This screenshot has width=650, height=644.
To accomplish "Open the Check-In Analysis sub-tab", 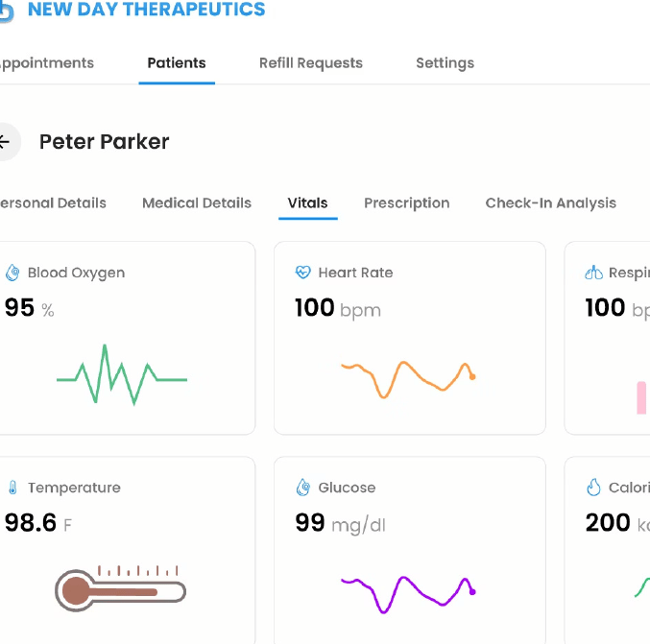I will click(x=551, y=203).
